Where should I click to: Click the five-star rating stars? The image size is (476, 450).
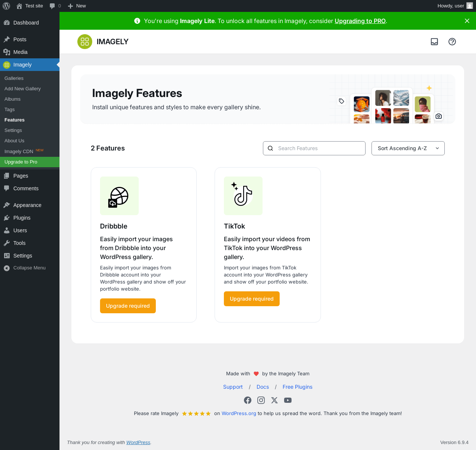point(196,414)
